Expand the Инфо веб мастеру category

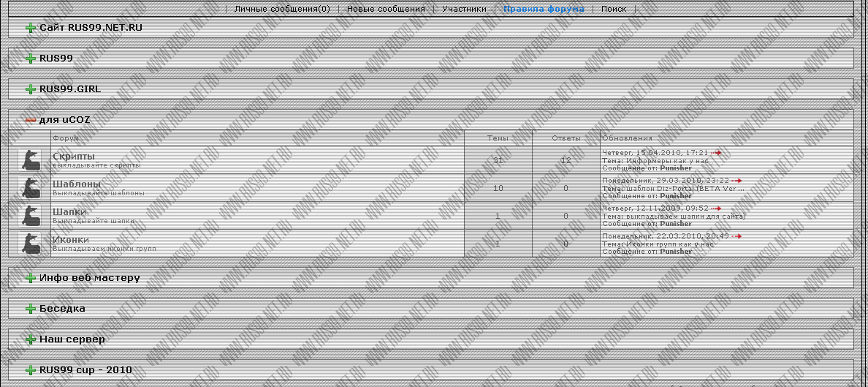(31, 278)
